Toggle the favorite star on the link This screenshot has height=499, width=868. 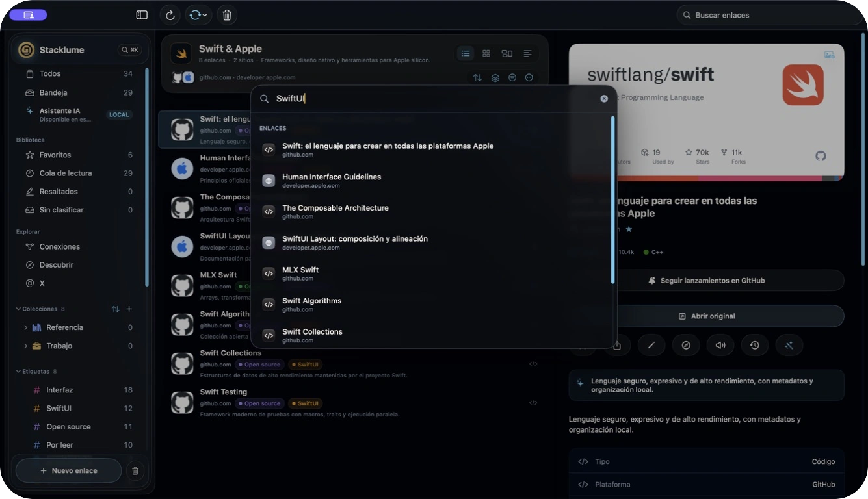(x=629, y=229)
